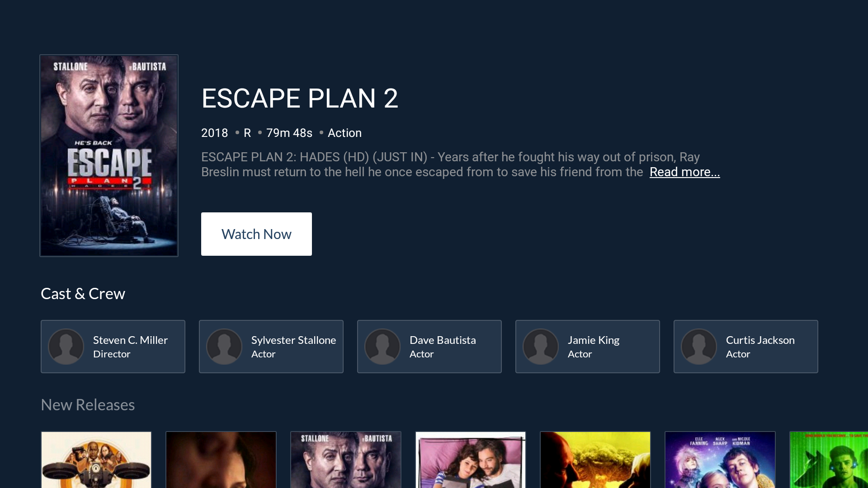Open the Sylvester Stallone Actor card
Viewport: 868px width, 488px height.
[271, 347]
